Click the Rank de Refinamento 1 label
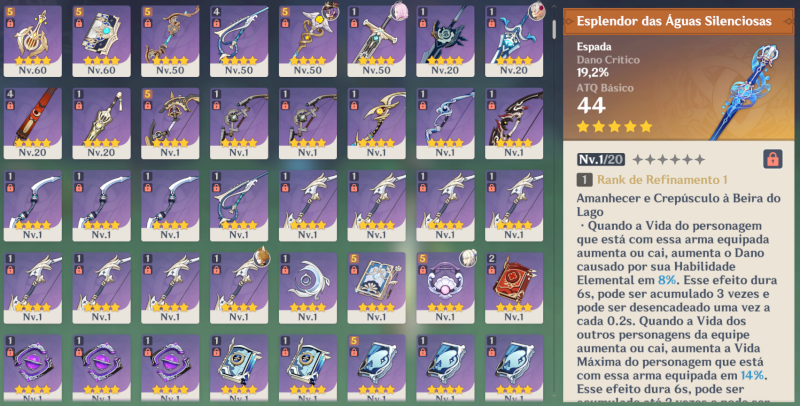Image resolution: width=800 pixels, height=406 pixels. [662, 180]
